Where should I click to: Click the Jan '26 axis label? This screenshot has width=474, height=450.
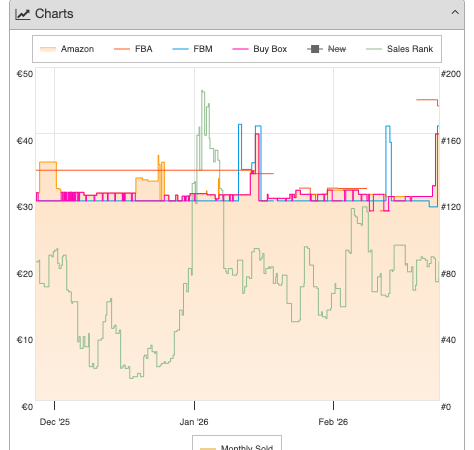tap(194, 422)
